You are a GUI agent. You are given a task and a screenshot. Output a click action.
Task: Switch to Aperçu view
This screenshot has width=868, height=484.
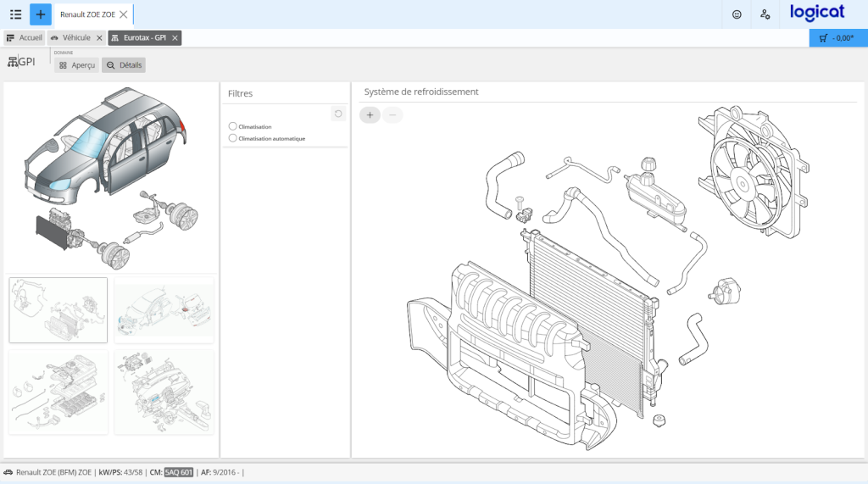coord(77,65)
